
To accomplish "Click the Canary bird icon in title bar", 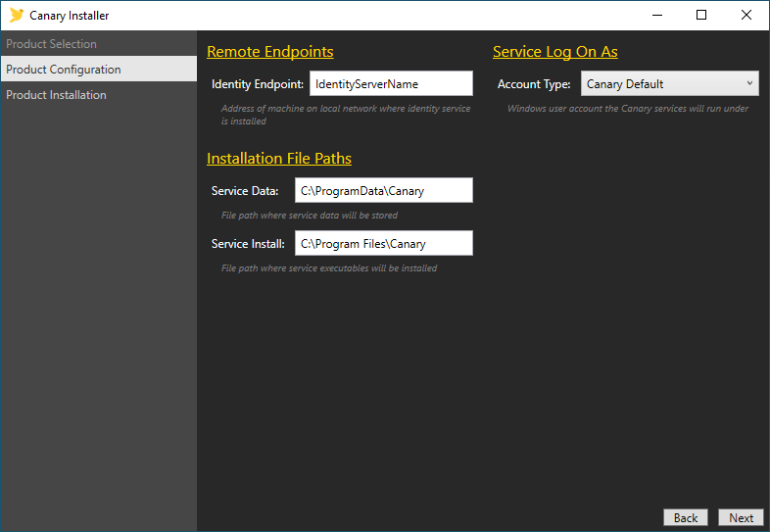I will 16,16.
